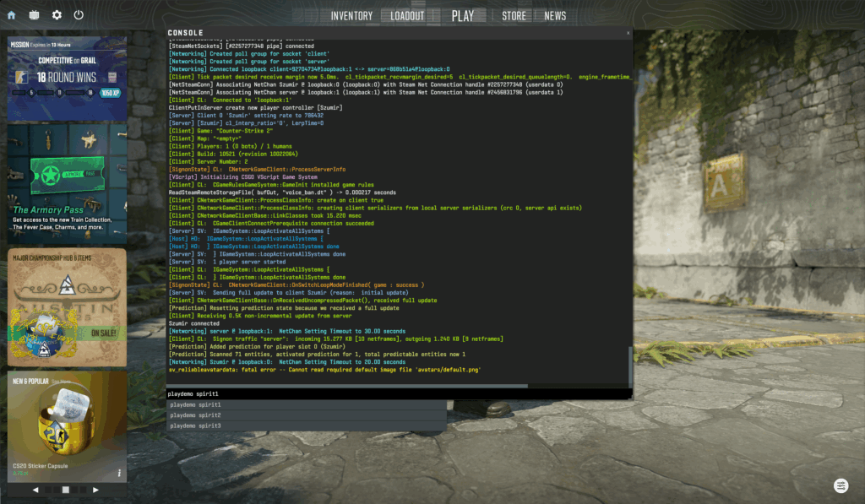Open the Inventory tab

351,16
